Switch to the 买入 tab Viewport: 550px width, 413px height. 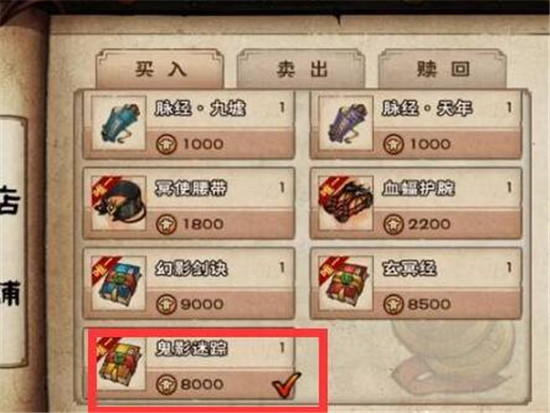coord(160,69)
